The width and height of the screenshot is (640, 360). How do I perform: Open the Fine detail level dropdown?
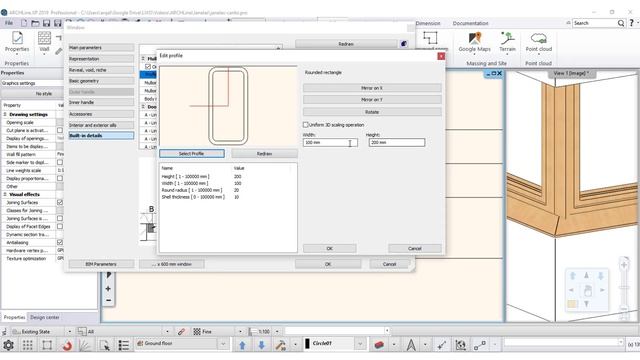click(240, 331)
